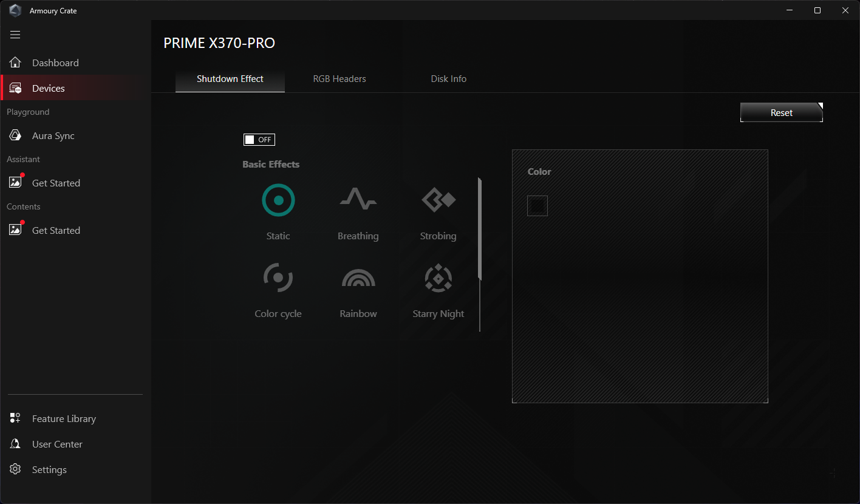Select the Rainbow effect icon

point(358,278)
